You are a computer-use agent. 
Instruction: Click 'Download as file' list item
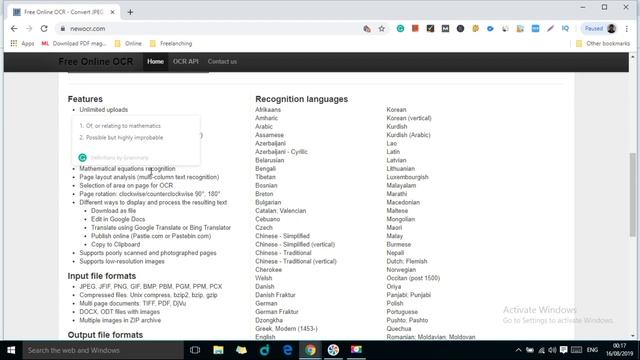pyautogui.click(x=113, y=211)
